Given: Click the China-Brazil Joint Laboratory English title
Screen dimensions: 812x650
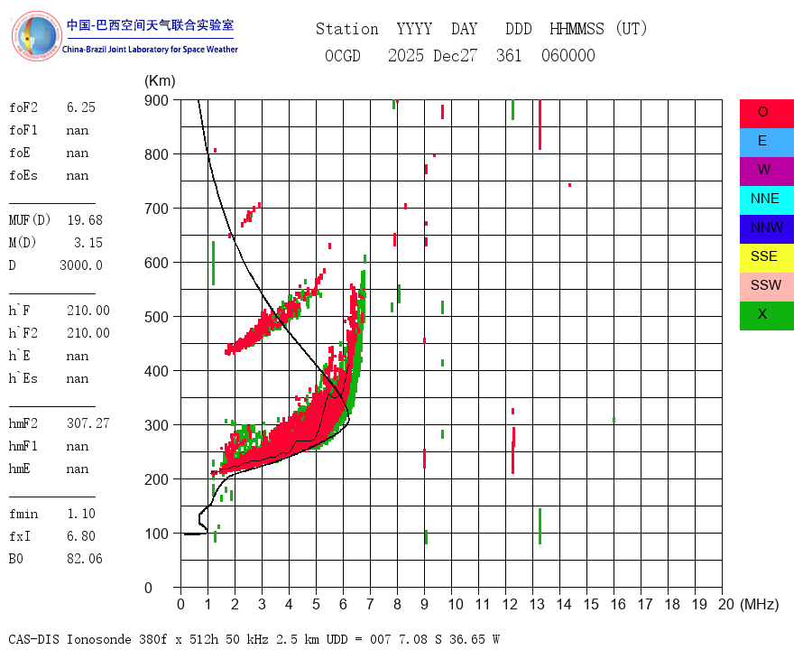Looking at the screenshot, I should (150, 50).
